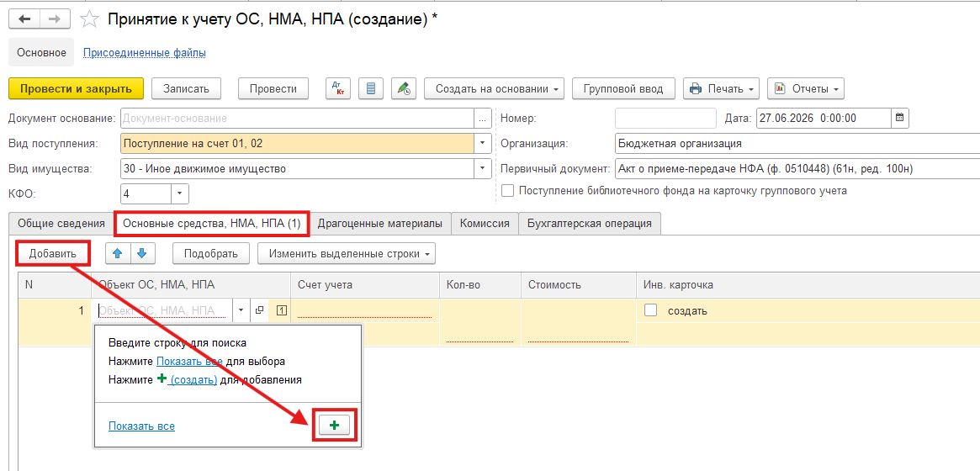The width and height of the screenshot is (980, 471).
Task: Click the Инв. карточка column header
Action: pyautogui.click(x=808, y=285)
